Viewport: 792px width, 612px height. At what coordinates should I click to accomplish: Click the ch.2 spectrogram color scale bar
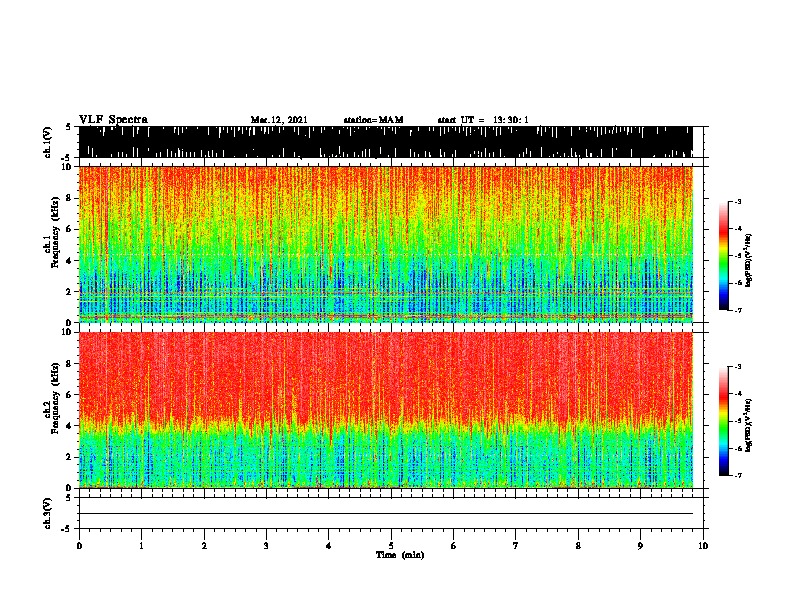tap(723, 421)
